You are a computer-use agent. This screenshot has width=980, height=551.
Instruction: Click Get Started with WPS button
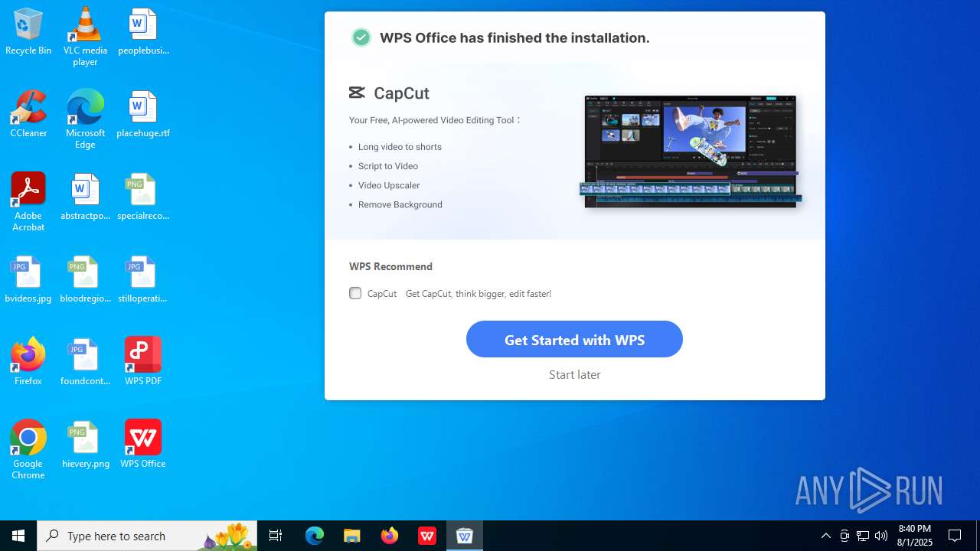point(574,339)
